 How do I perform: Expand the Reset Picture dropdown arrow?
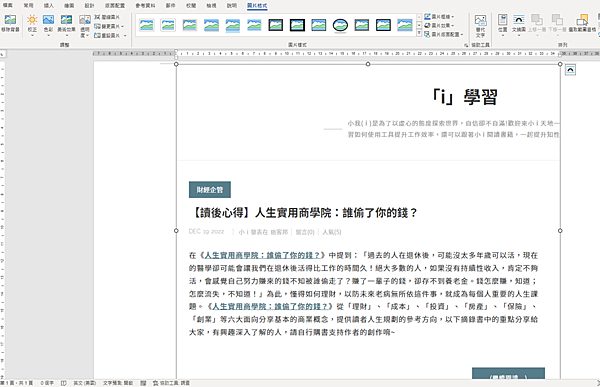click(x=125, y=35)
